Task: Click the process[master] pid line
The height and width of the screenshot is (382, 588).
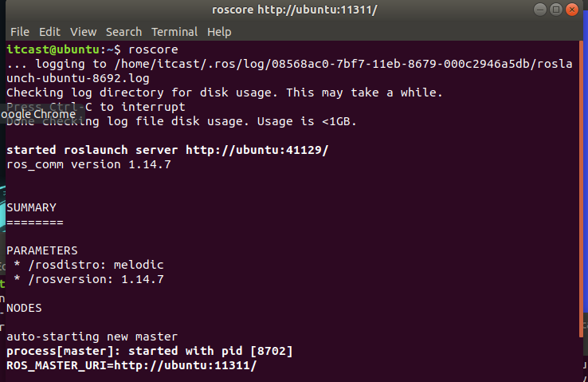Action: click(x=150, y=351)
